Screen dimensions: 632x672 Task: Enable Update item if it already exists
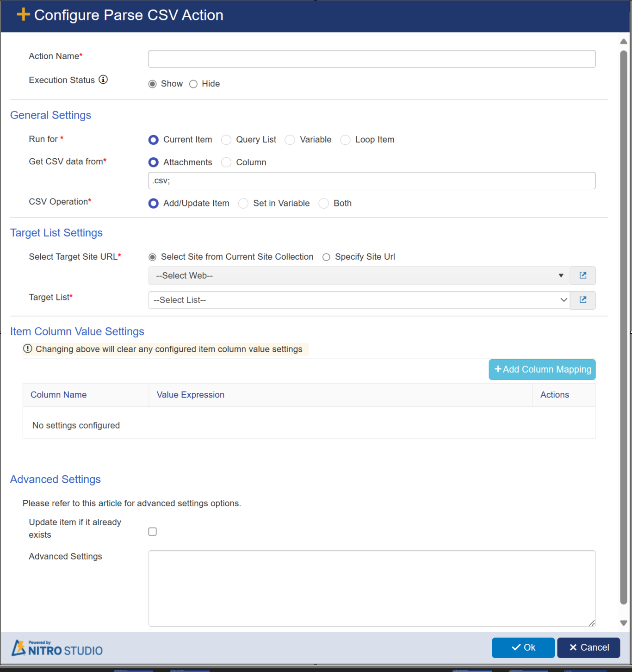pos(153,531)
